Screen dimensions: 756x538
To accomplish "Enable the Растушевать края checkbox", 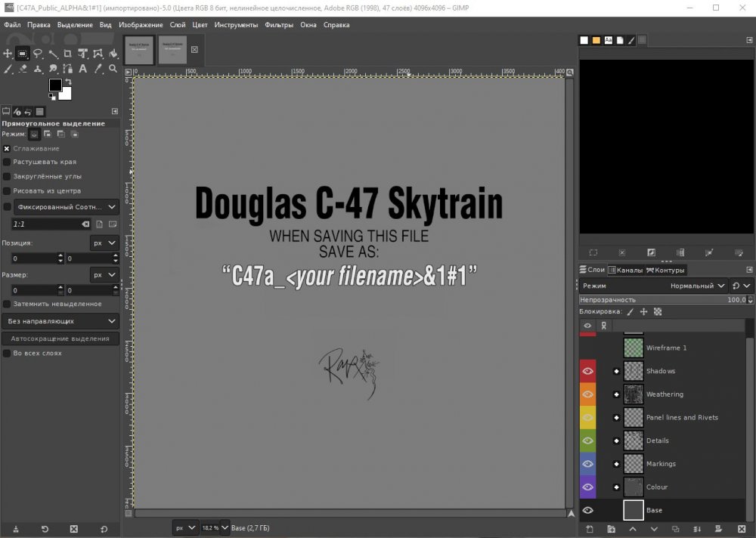I will (7, 162).
